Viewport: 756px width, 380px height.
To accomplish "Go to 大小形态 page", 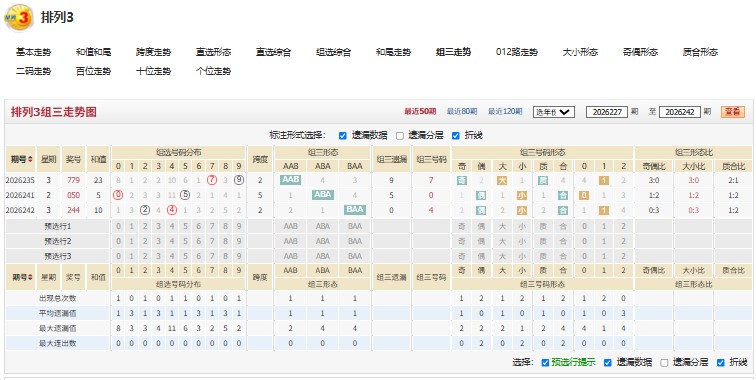I will pyautogui.click(x=580, y=52).
